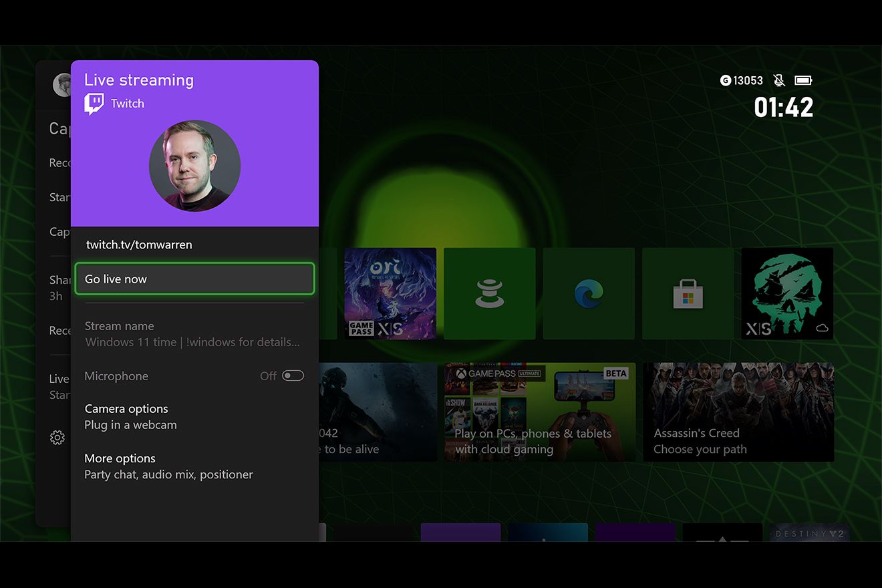This screenshot has width=882, height=588.
Task: Check the controller battery indicator icon
Action: point(803,80)
